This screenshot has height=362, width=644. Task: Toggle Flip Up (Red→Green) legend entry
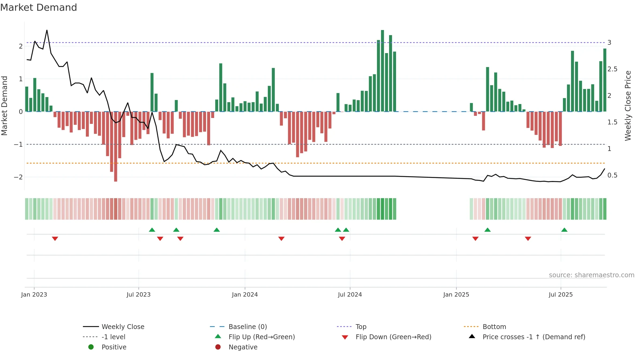click(255, 337)
